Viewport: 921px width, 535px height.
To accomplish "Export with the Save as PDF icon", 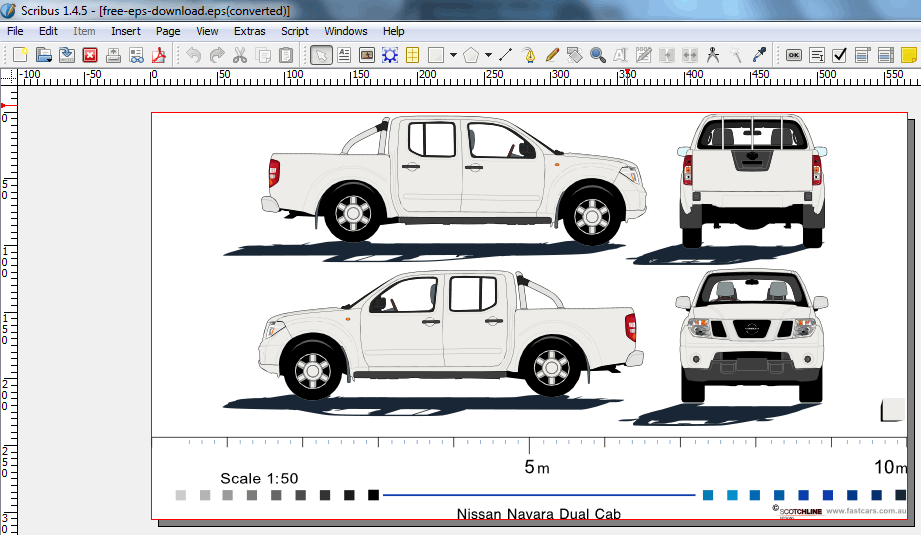I will coord(159,55).
